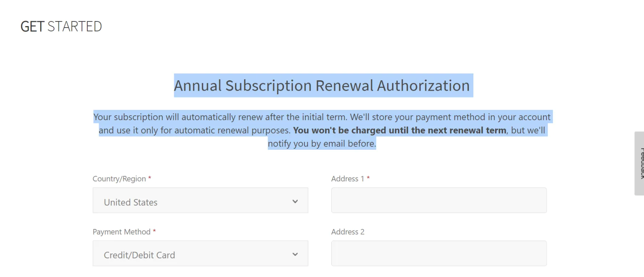Viewport: 644px width, 277px height.
Task: Click the chevron arrow in the Payment Method selector
Action: click(x=295, y=254)
